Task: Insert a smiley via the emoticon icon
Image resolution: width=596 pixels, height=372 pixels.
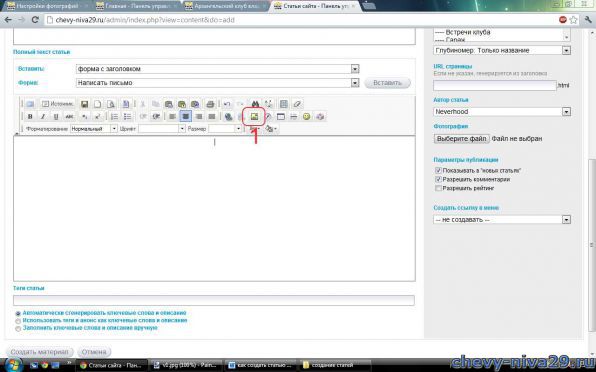Action: [x=306, y=117]
